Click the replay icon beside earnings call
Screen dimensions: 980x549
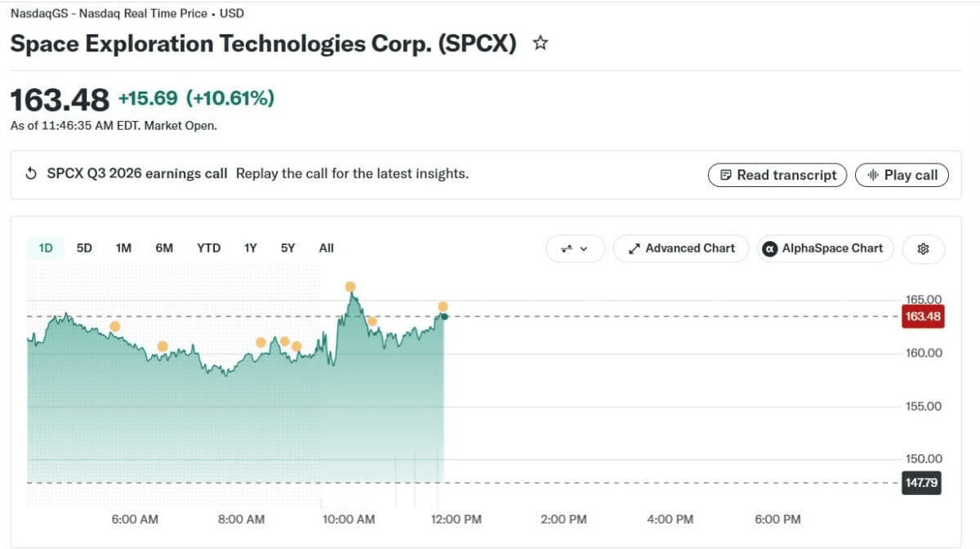coord(32,174)
